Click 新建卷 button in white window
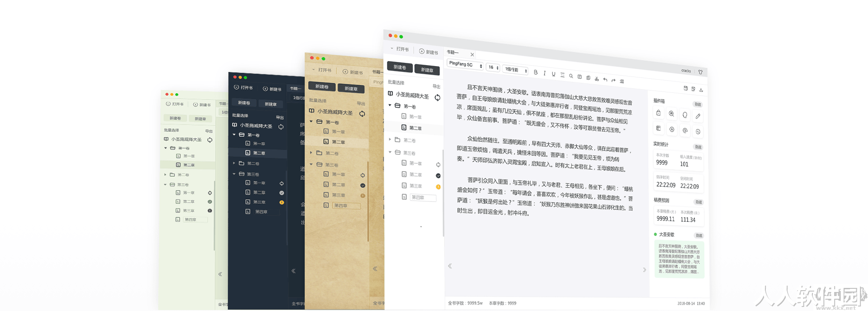 click(400, 67)
